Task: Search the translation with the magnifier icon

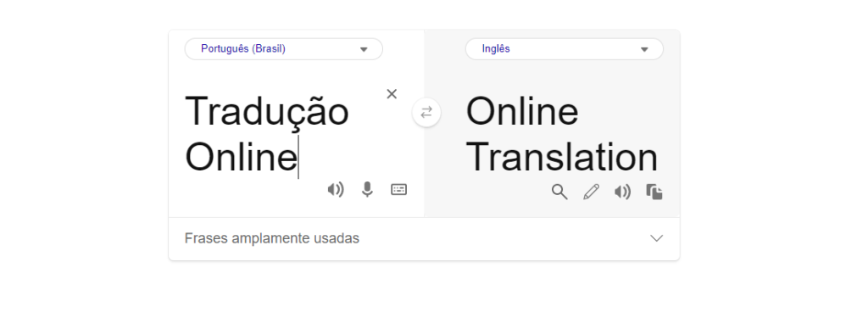Action: [559, 192]
